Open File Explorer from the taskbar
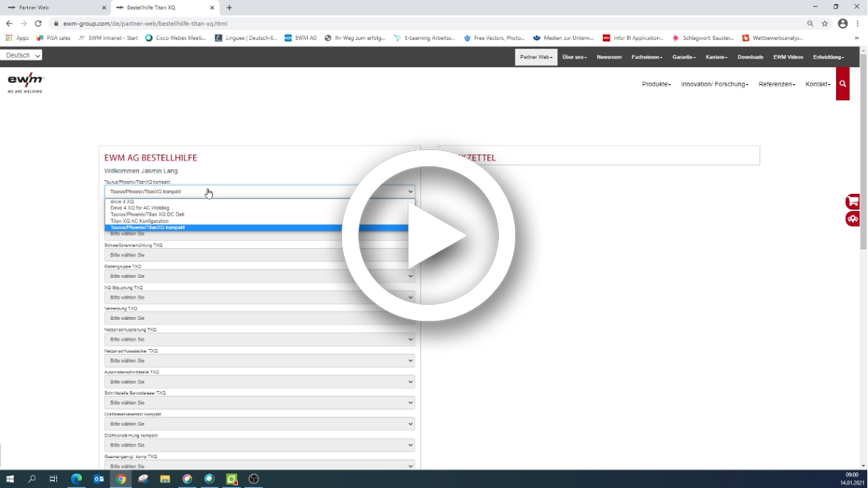 click(165, 479)
